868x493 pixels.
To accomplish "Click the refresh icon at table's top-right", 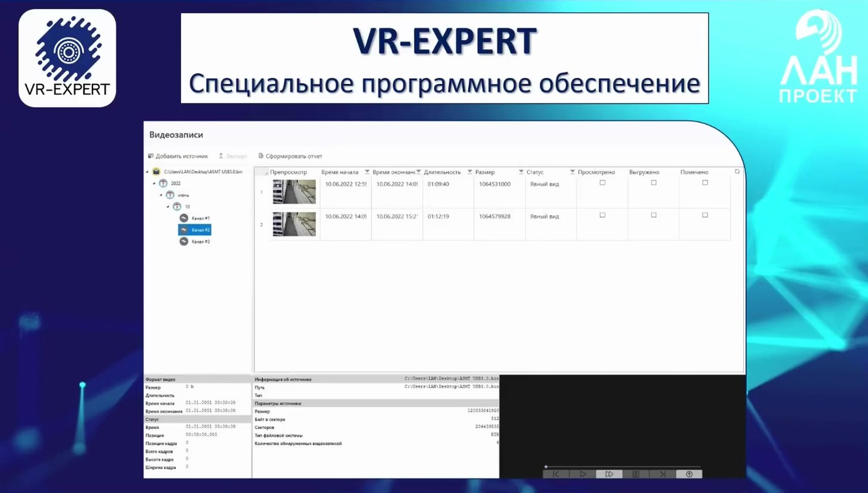I will click(x=738, y=172).
